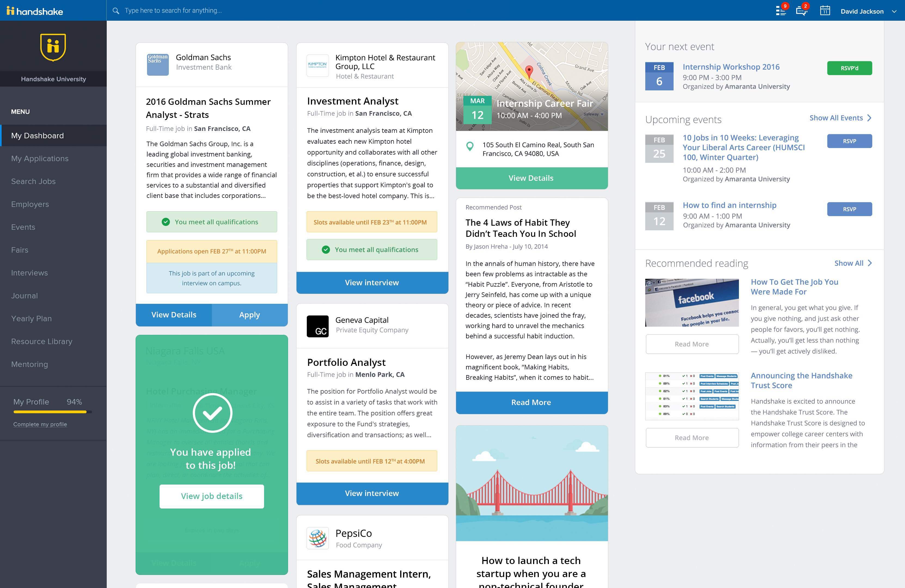Open the 2016 Goldman Sachs Summer Analyst title
The image size is (905, 588).
tap(208, 108)
